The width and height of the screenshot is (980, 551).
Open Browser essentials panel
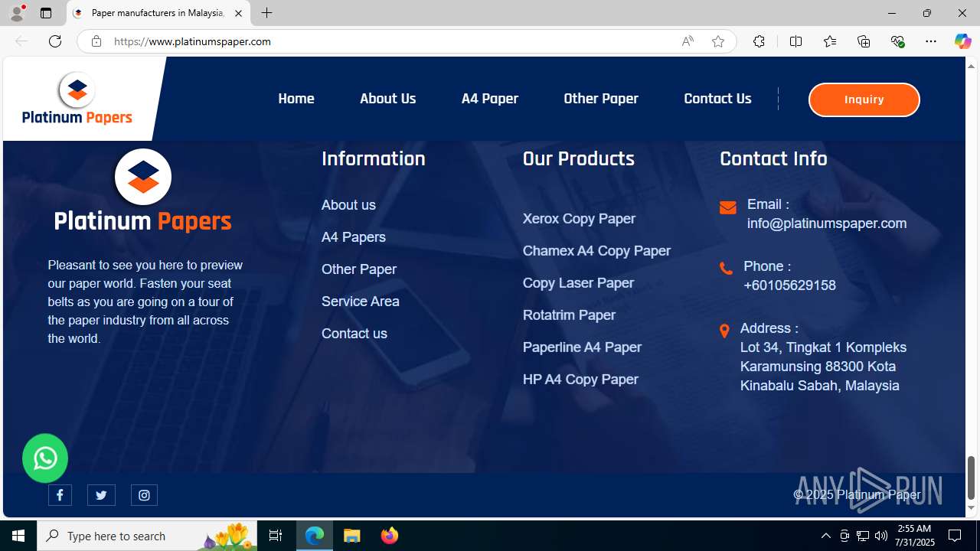click(x=897, y=41)
